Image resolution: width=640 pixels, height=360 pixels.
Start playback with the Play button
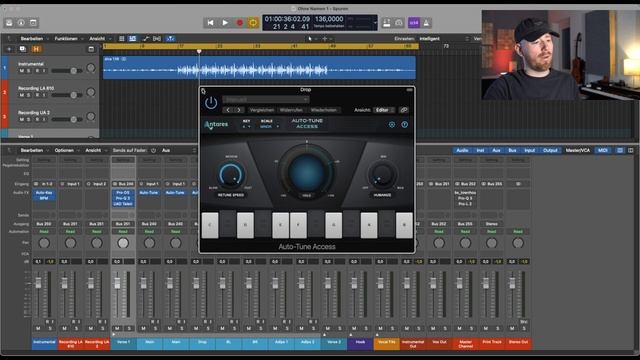point(225,23)
